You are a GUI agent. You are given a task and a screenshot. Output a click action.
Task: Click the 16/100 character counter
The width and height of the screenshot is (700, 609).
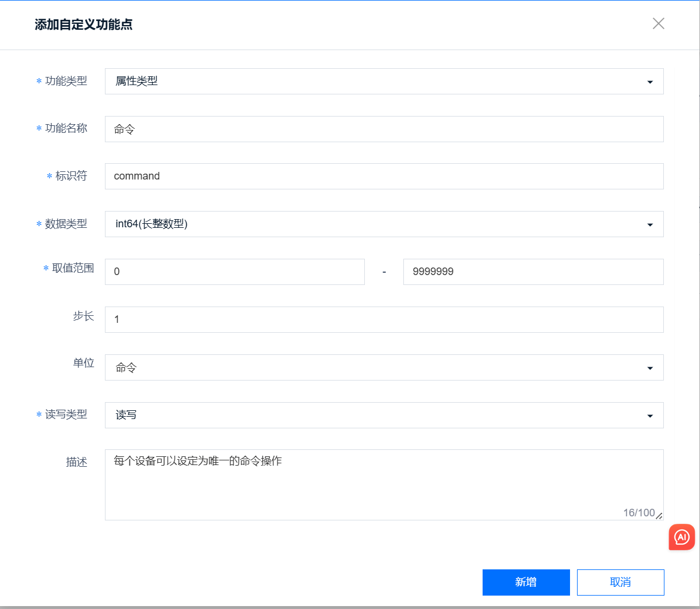click(x=639, y=513)
